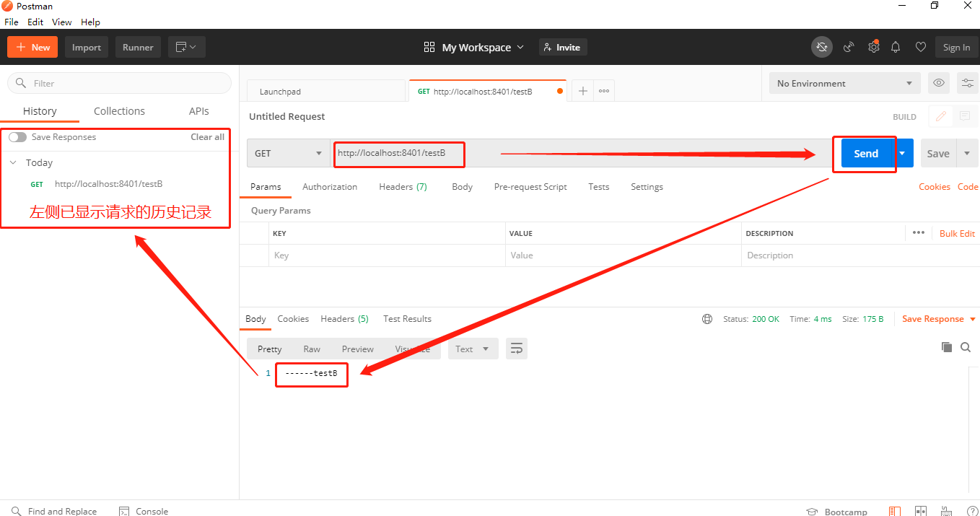Click Clear all in History
The height and width of the screenshot is (516, 980).
pos(207,136)
